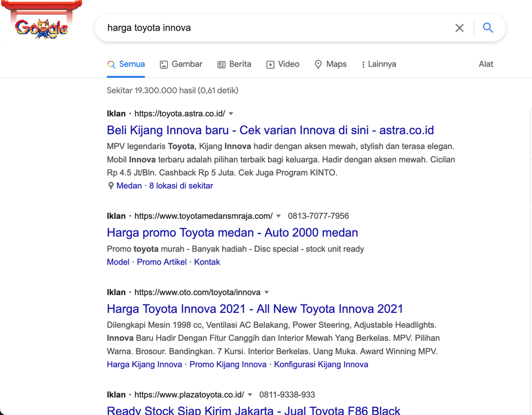This screenshot has height=415, width=532.
Task: Click the blue search magnifier icon
Action: click(x=488, y=28)
